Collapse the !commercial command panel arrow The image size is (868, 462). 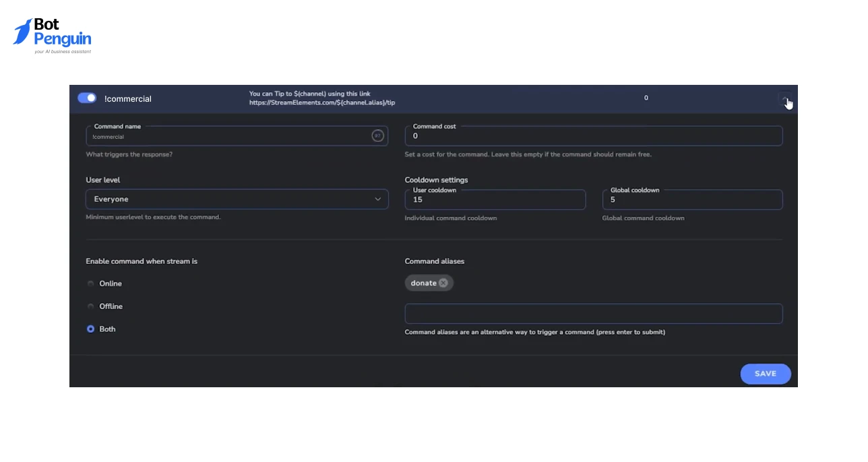click(x=784, y=99)
